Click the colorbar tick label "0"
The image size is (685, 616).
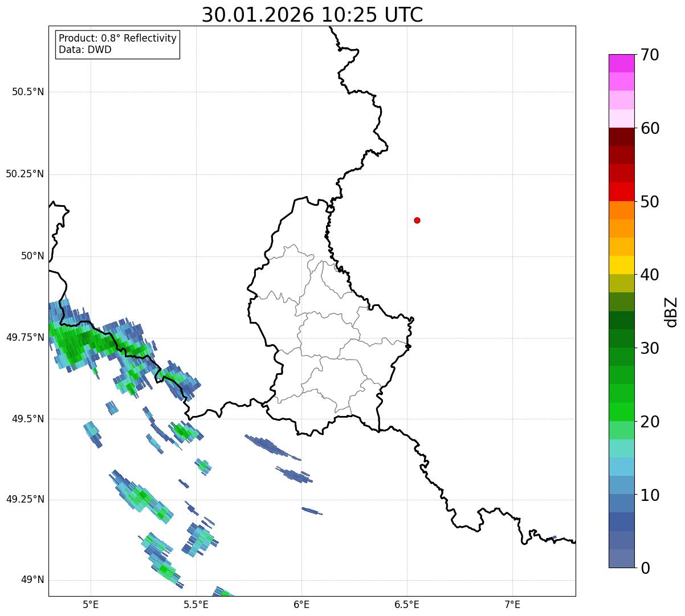click(x=645, y=568)
